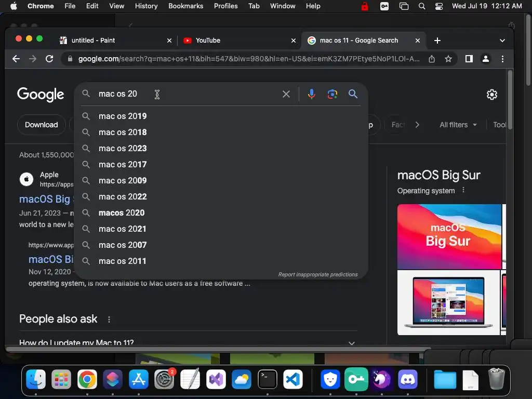The width and height of the screenshot is (532, 399).
Task: Open the Trash in the Dock
Action: [x=496, y=379]
